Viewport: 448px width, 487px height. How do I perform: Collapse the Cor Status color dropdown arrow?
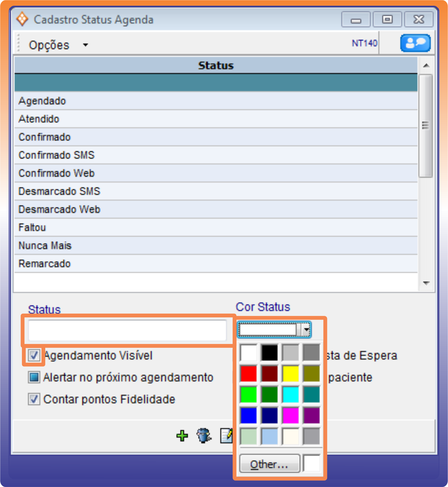(307, 330)
